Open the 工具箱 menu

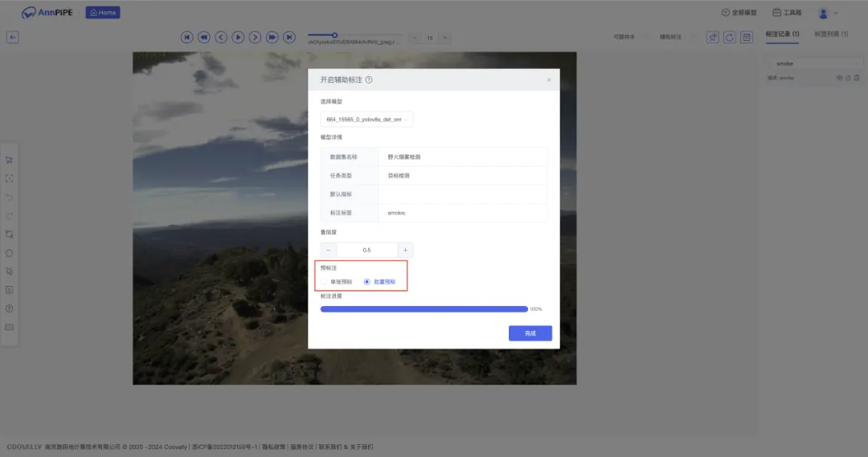(x=787, y=13)
